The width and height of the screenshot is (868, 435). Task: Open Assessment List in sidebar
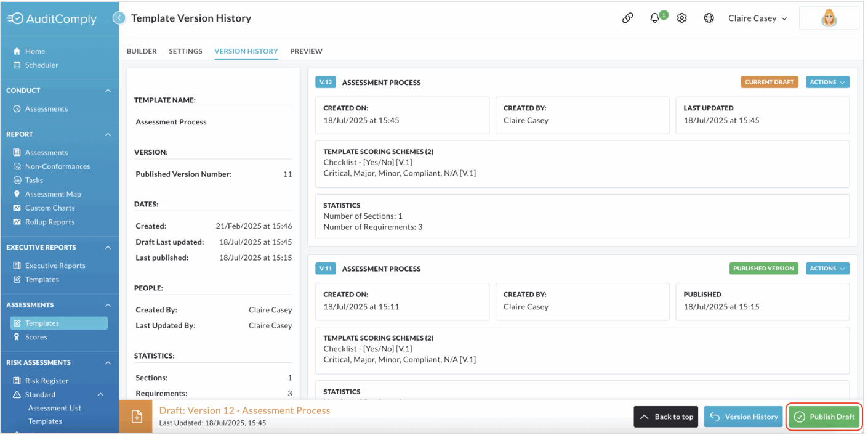(55, 408)
